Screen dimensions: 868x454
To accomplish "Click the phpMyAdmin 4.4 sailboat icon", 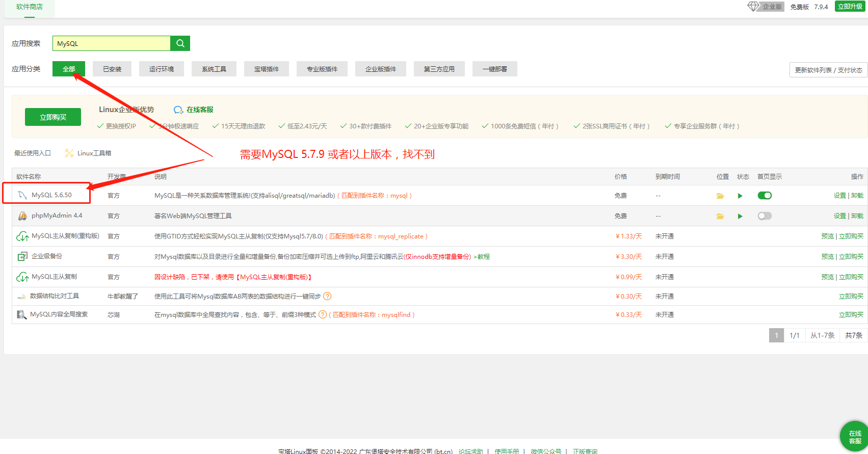I will [x=22, y=216].
